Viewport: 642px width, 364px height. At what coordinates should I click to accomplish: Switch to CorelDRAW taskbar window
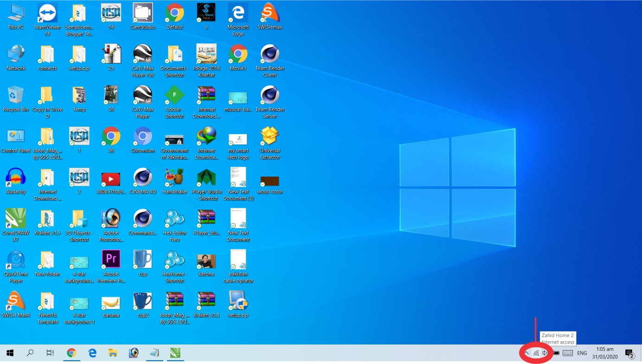click(175, 353)
